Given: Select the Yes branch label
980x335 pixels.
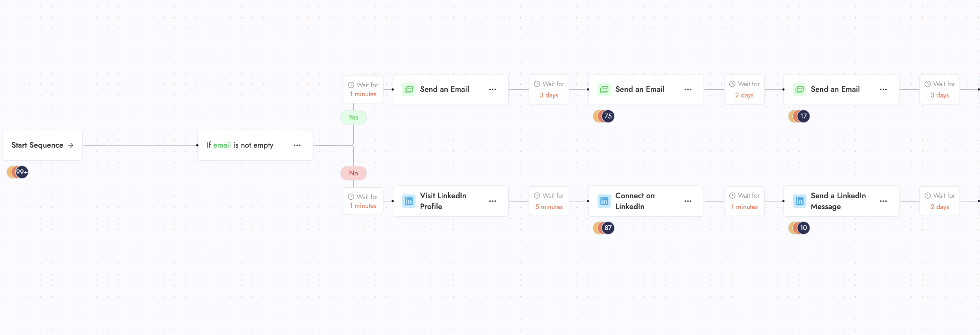Looking at the screenshot, I should 353,117.
